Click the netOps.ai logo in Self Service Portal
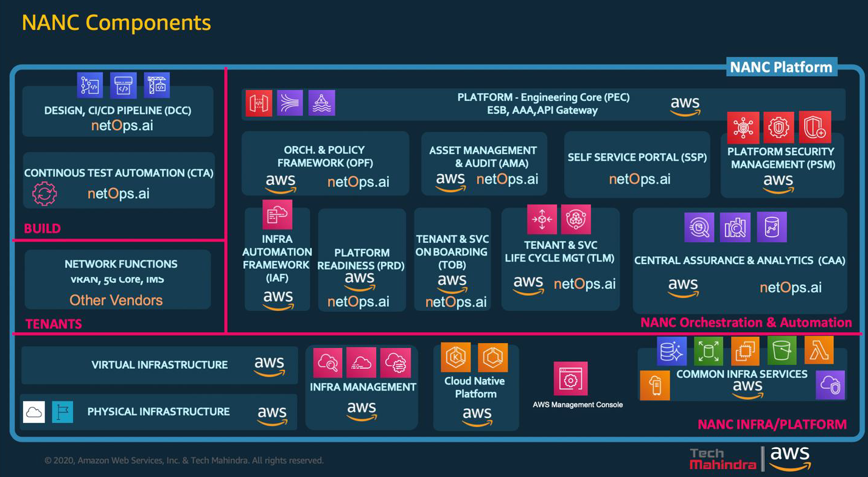Viewport: 868px width, 477px height. (x=640, y=179)
